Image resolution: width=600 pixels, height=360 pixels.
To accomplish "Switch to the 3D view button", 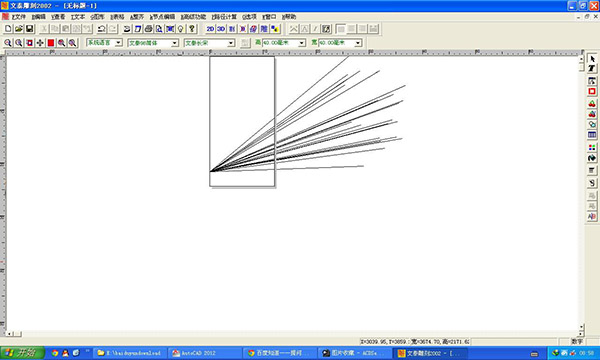I will click(221, 29).
